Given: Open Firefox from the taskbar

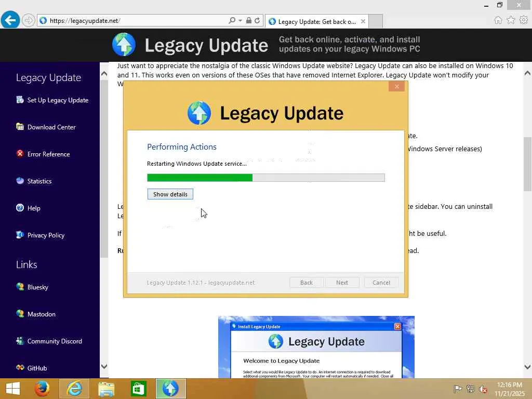Looking at the screenshot, I should (42, 389).
